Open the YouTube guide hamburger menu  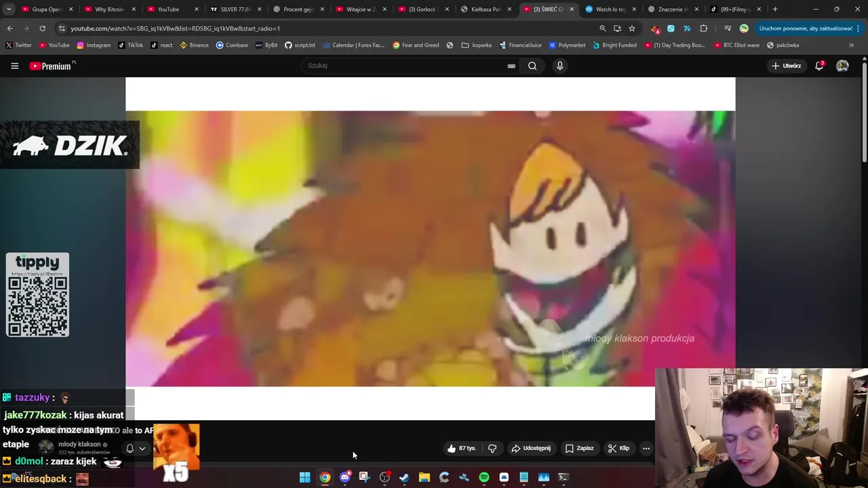tap(14, 66)
